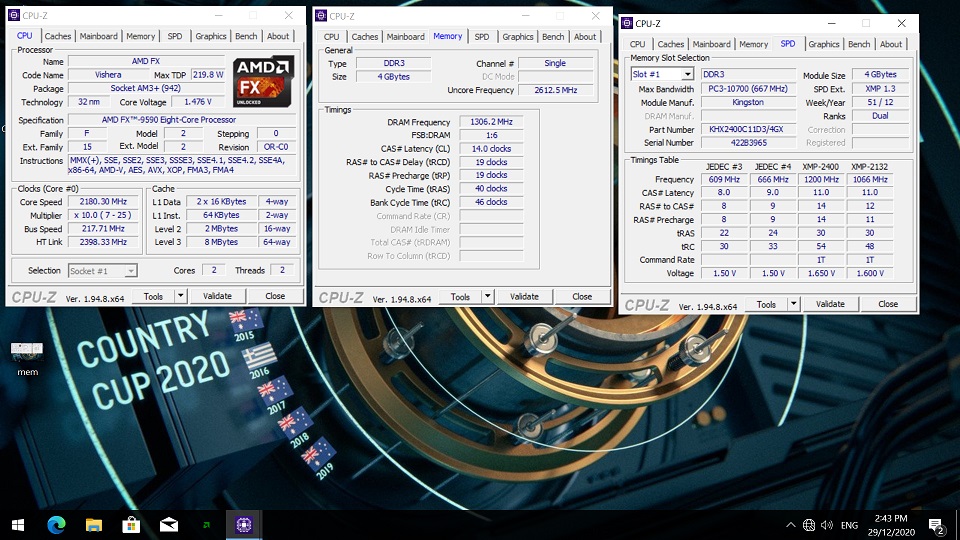This screenshot has height=540, width=960.
Task: Click Validate button in Memory window
Action: (524, 296)
